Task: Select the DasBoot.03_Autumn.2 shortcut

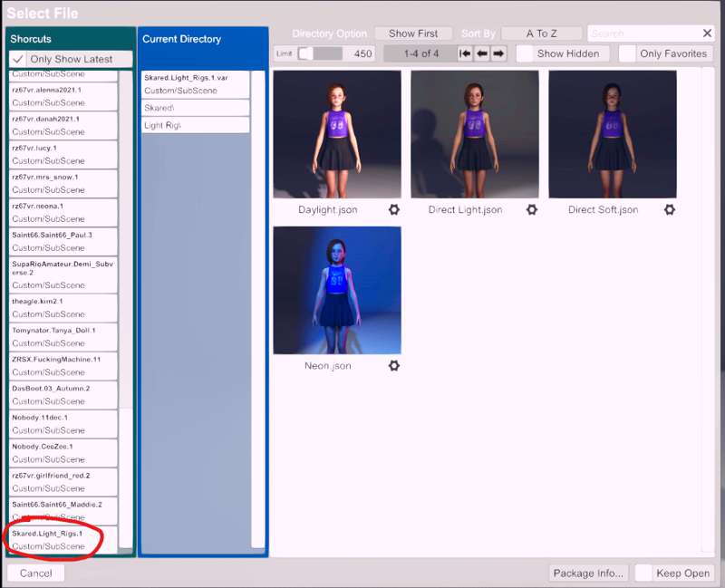Action: coord(63,395)
